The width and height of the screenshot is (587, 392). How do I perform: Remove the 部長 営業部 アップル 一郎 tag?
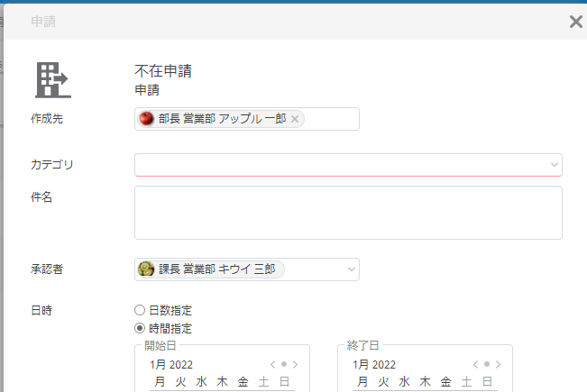(295, 119)
